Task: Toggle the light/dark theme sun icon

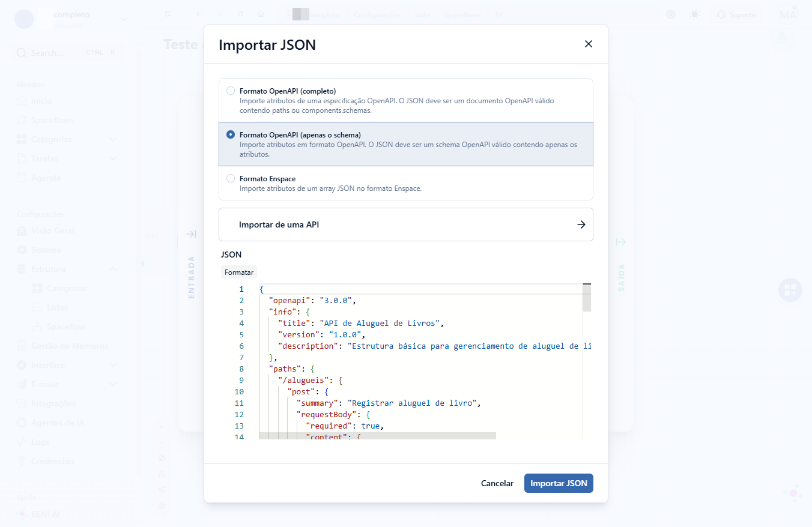Action: (694, 14)
